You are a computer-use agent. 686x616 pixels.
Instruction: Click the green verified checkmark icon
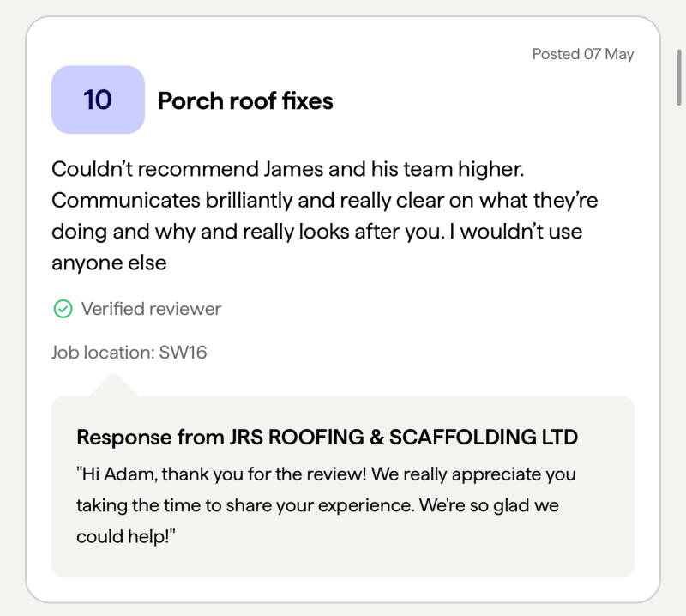point(63,309)
